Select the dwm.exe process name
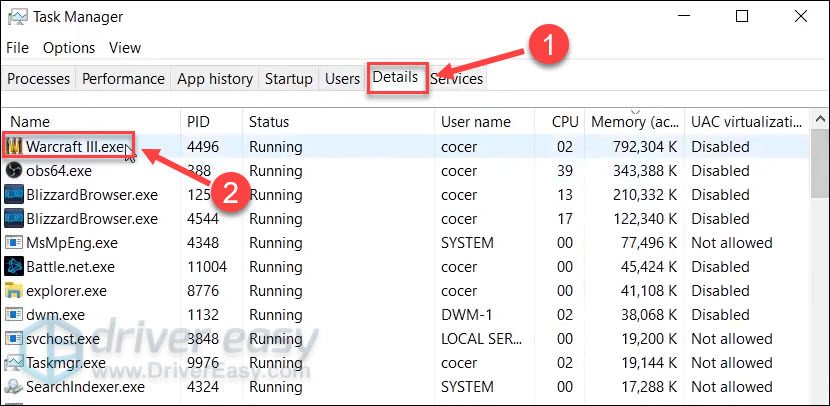Viewport: 830px width, 406px height. click(56, 315)
